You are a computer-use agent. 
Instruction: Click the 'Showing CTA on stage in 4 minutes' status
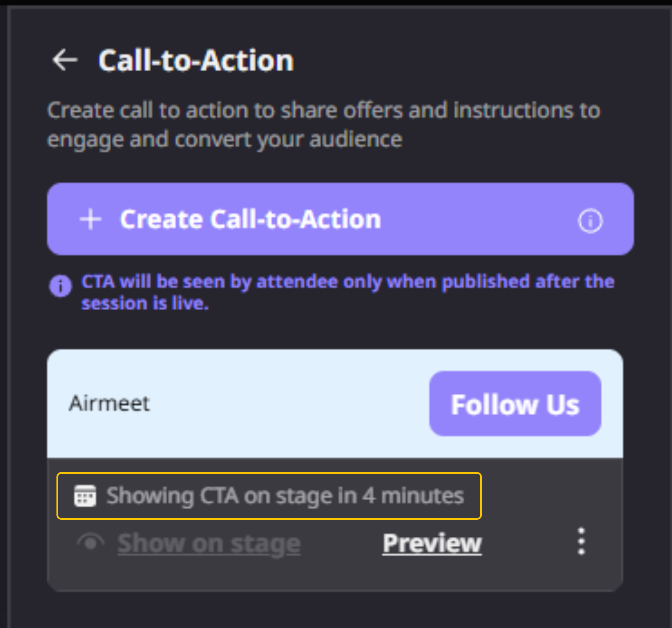[285, 496]
